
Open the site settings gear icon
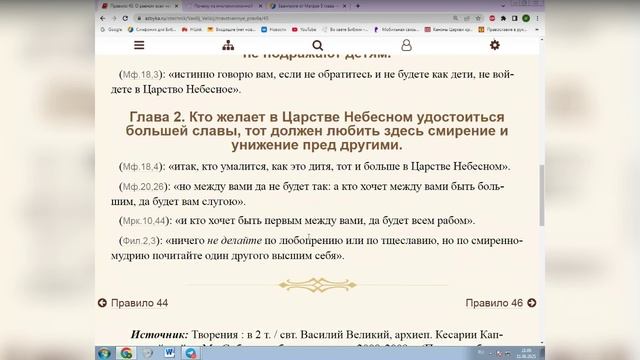tap(495, 45)
